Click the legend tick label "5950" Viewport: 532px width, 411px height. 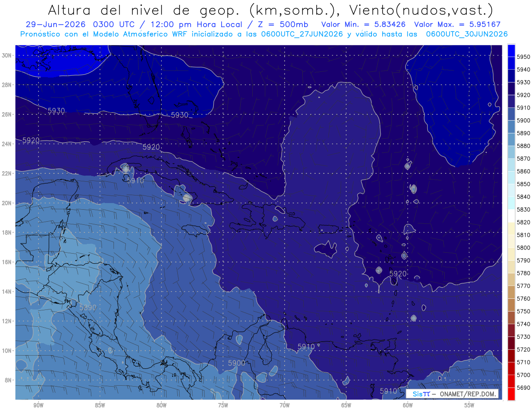pyautogui.click(x=524, y=57)
